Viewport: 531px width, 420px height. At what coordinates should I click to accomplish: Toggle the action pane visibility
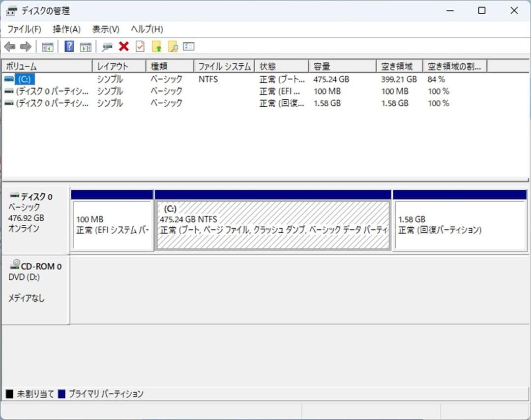tap(86, 46)
